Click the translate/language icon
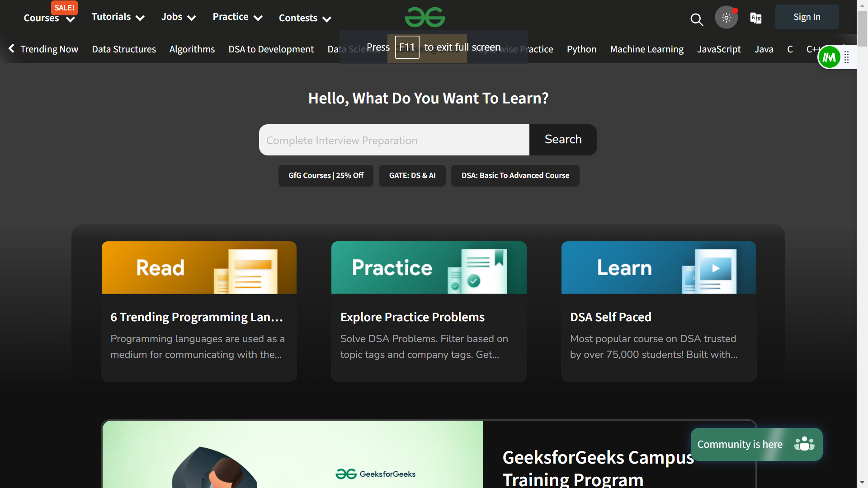This screenshot has width=868, height=488. [756, 17]
